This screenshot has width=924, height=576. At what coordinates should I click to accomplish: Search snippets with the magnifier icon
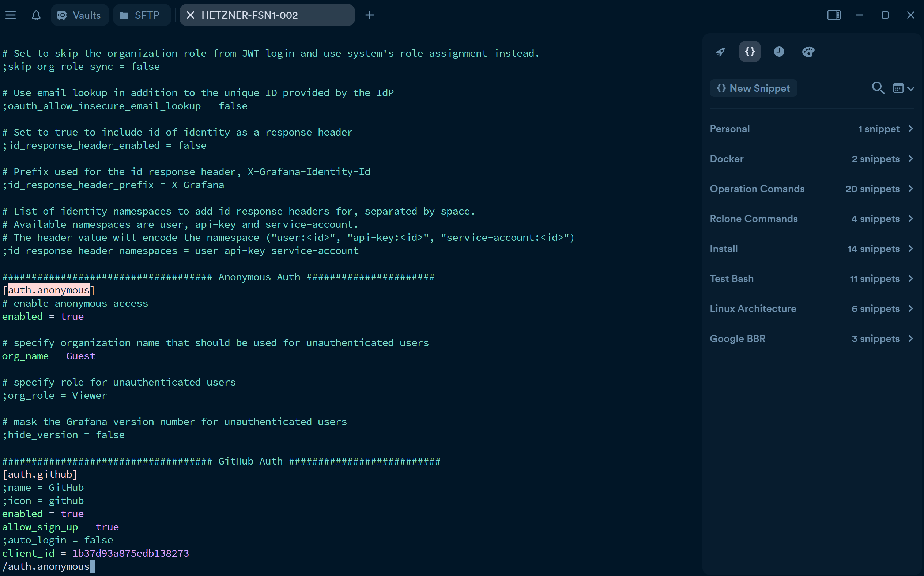coord(878,88)
